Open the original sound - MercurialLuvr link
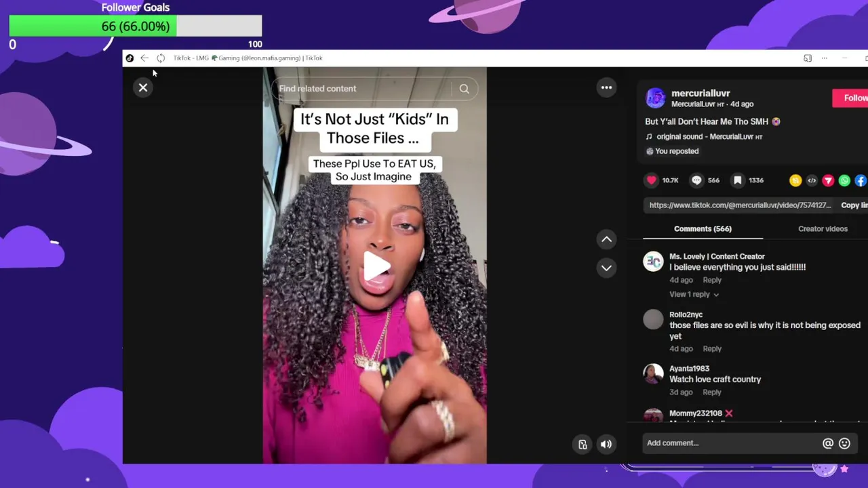The image size is (868, 488). point(709,137)
